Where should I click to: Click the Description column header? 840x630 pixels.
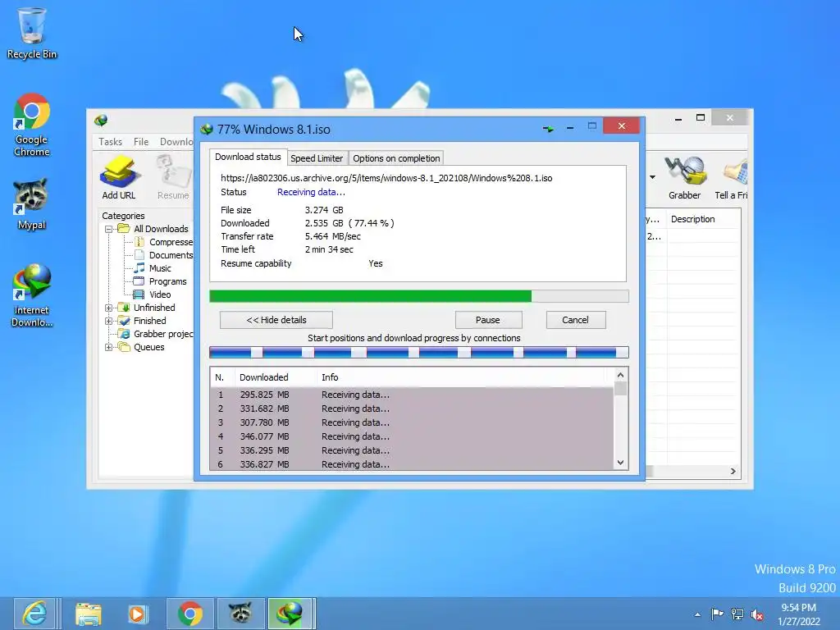(703, 219)
